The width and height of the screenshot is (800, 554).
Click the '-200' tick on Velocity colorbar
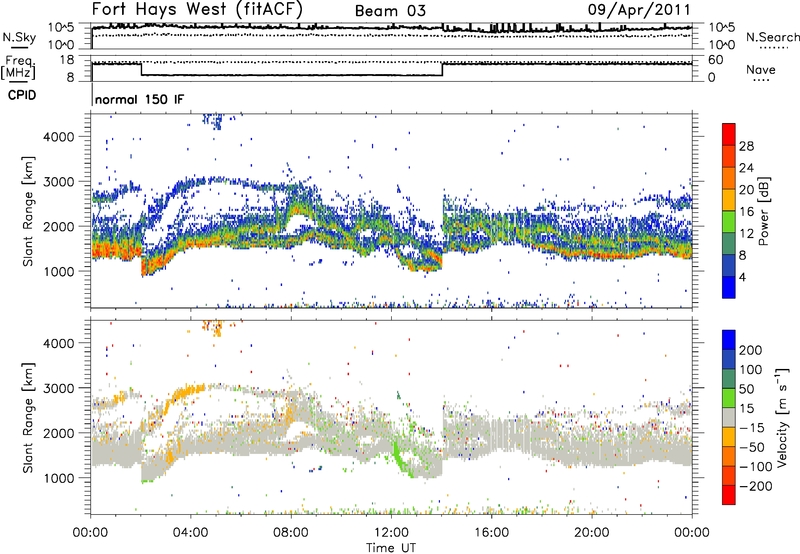pyautogui.click(x=755, y=486)
